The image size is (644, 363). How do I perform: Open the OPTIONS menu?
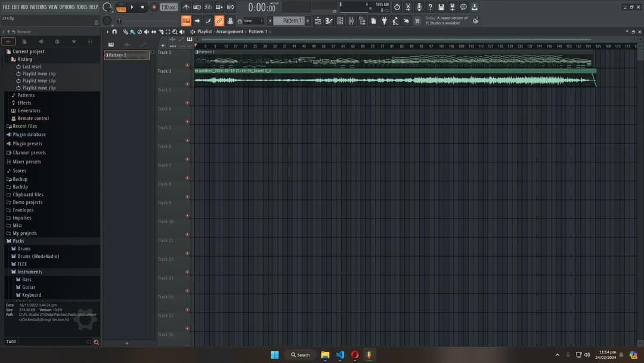click(x=67, y=7)
